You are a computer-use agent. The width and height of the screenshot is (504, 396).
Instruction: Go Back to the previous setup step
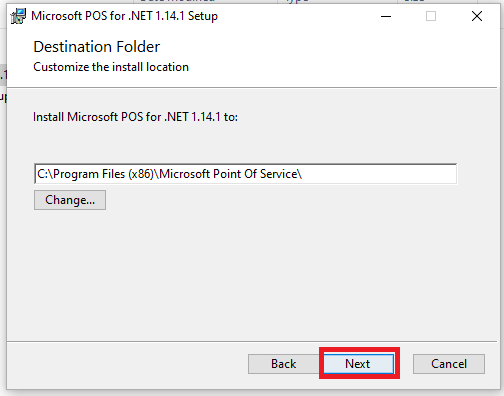pos(283,364)
